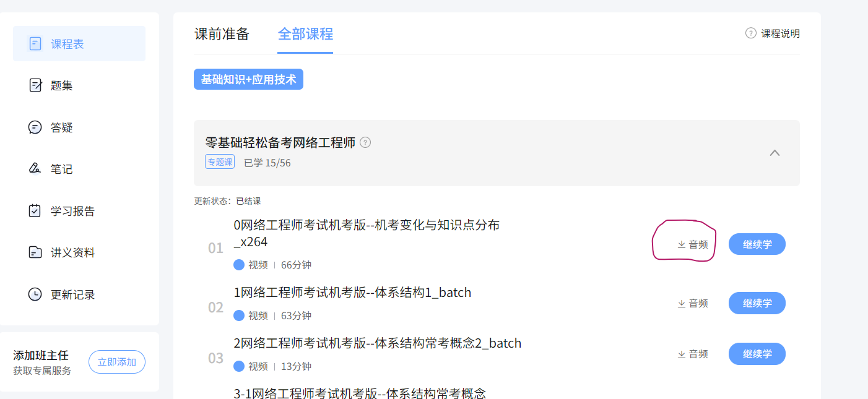Image resolution: width=868 pixels, height=399 pixels.
Task: Click the 学习报告 clipboard icon
Action: point(35,211)
